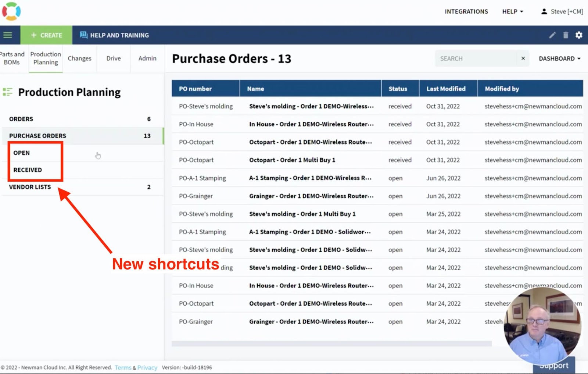Click the purchase orders count 13 in sidebar
588x374 pixels.
pyautogui.click(x=147, y=136)
